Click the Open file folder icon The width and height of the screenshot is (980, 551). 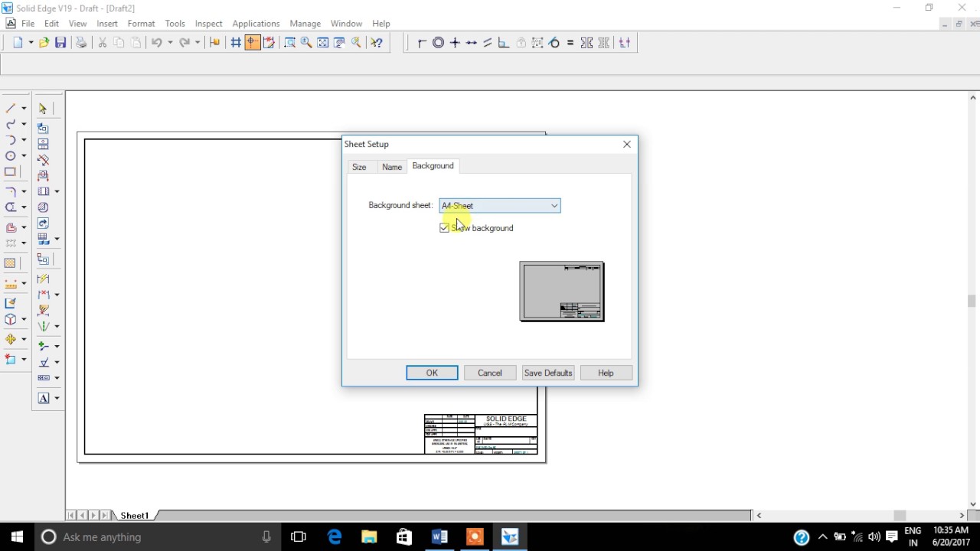44,43
